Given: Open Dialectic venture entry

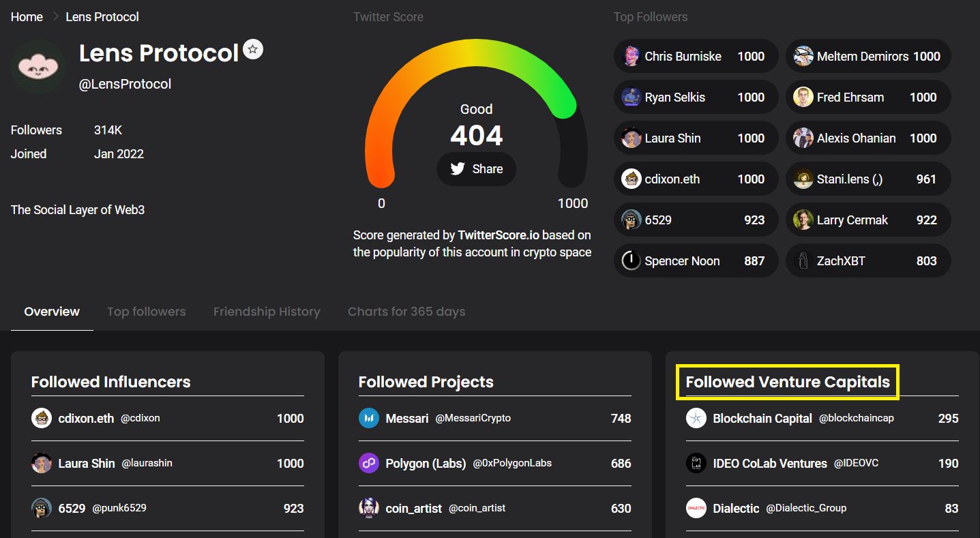Looking at the screenshot, I should [822, 509].
